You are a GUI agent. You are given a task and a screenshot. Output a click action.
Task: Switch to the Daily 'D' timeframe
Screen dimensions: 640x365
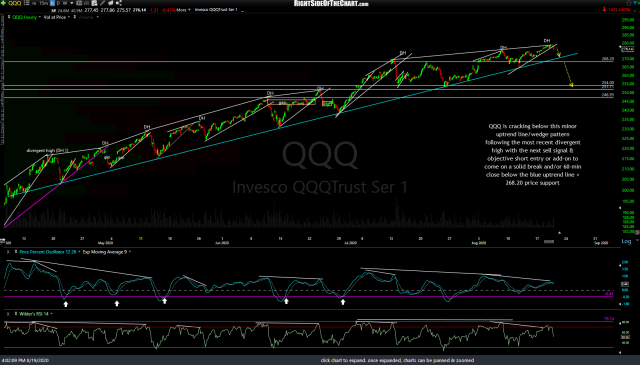click(x=58, y=3)
